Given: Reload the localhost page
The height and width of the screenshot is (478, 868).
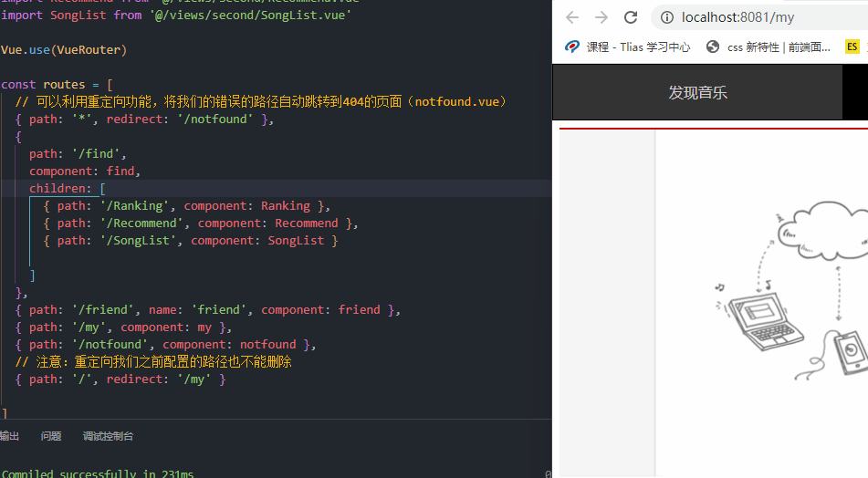Looking at the screenshot, I should click(x=631, y=17).
